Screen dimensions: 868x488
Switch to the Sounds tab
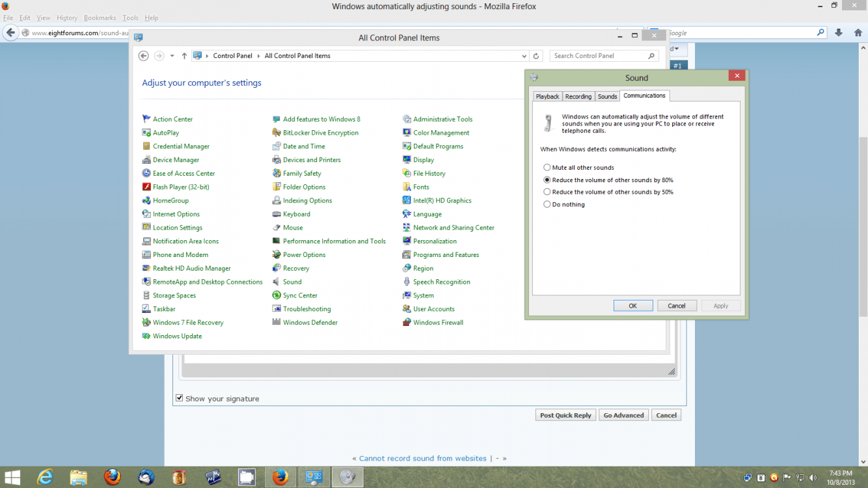click(607, 96)
